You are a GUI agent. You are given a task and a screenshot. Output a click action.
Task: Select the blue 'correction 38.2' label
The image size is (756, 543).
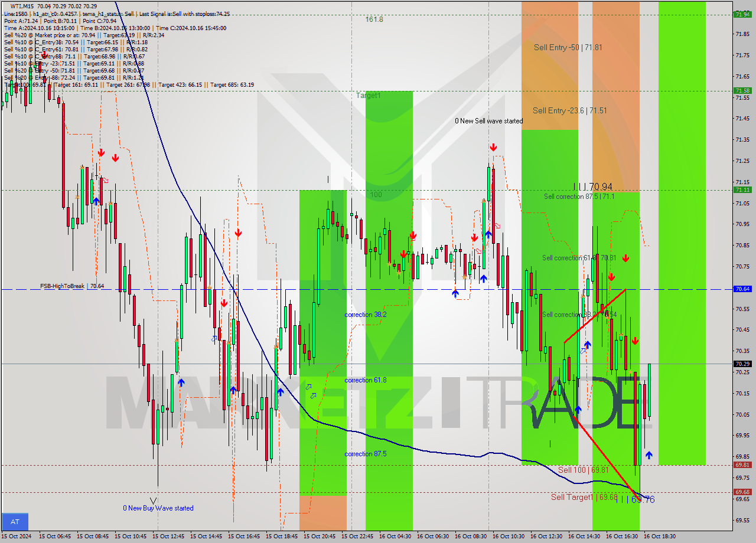pos(366,315)
